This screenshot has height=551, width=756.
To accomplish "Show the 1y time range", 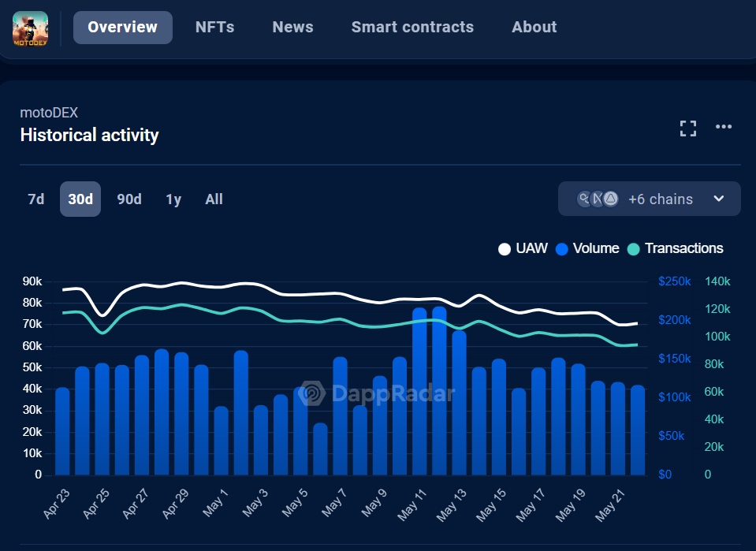I will (173, 199).
